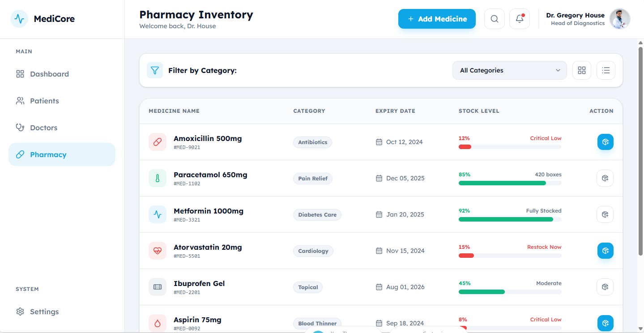
Task: Click the pill icon beside Amoxicillin
Action: [x=158, y=142]
